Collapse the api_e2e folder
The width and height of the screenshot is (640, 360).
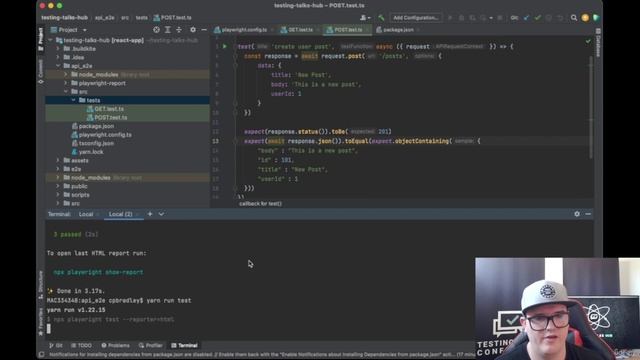click(x=58, y=66)
